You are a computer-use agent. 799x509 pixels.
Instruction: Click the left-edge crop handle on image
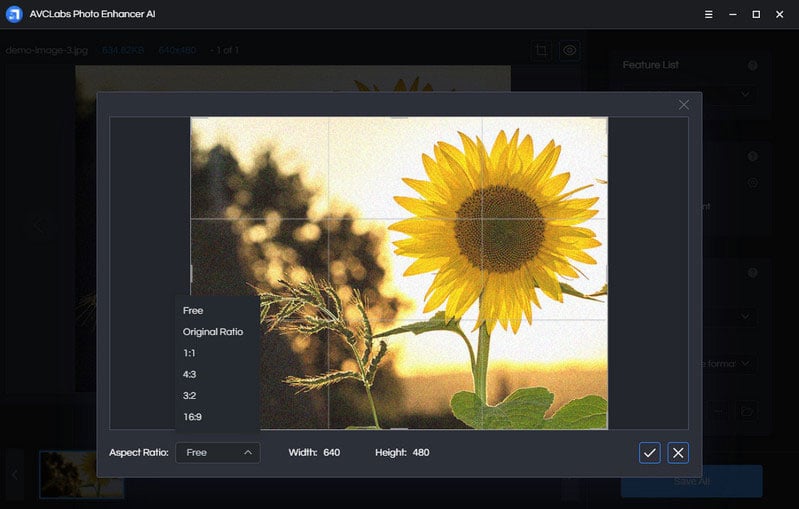[191, 273]
